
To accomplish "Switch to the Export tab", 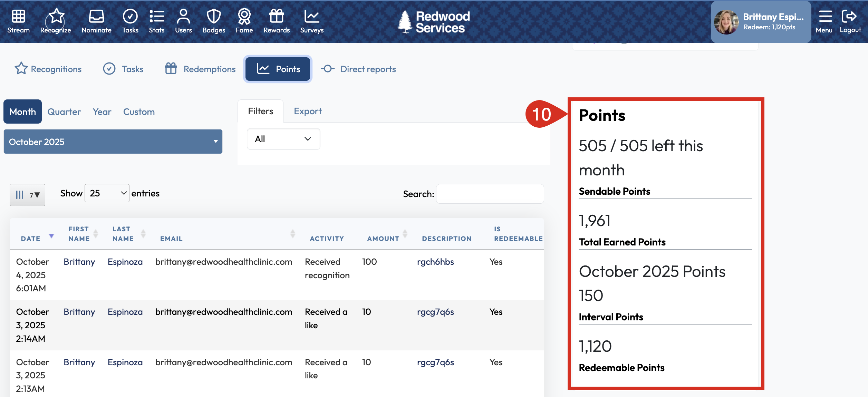I will (307, 111).
